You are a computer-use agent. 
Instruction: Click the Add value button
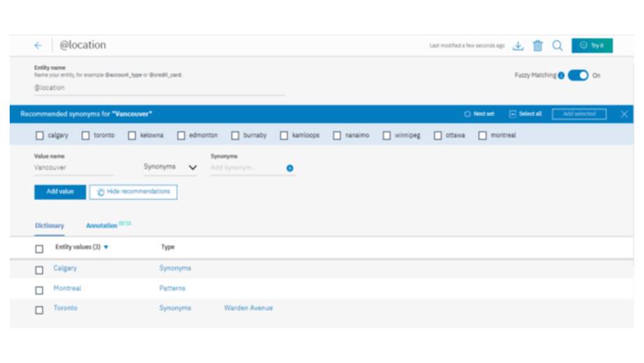(x=60, y=192)
